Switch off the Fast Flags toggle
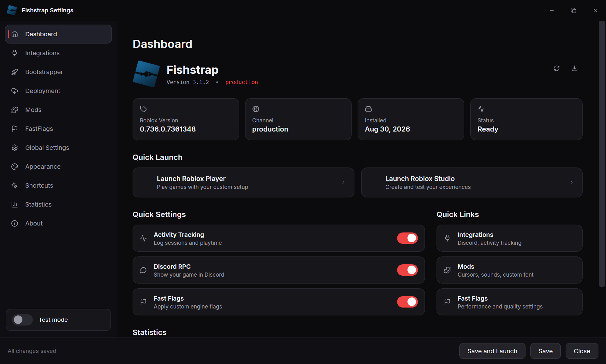This screenshot has height=364, width=606. pyautogui.click(x=407, y=302)
